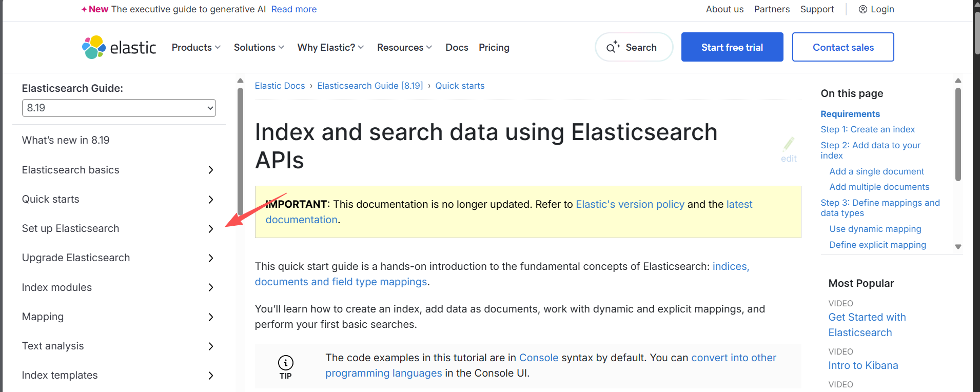The width and height of the screenshot is (980, 392).
Task: Jump to Step 2: Add data to your index
Action: pyautogui.click(x=870, y=150)
